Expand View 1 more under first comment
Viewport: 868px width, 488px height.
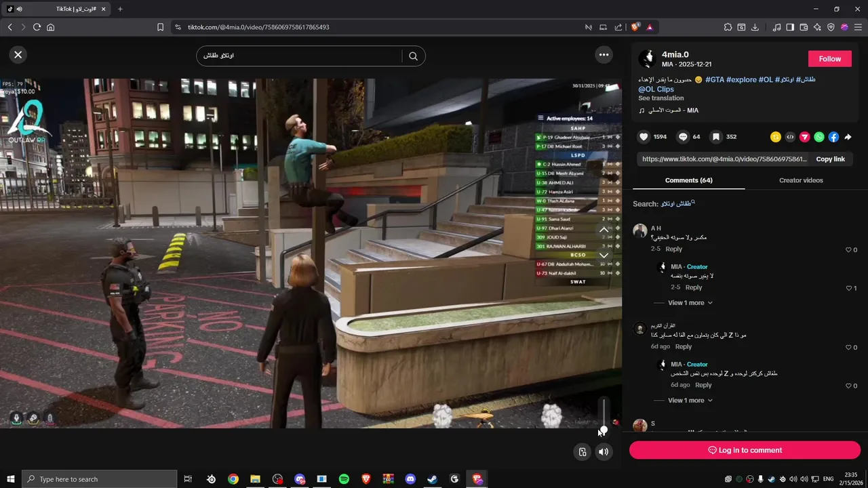[x=690, y=303]
